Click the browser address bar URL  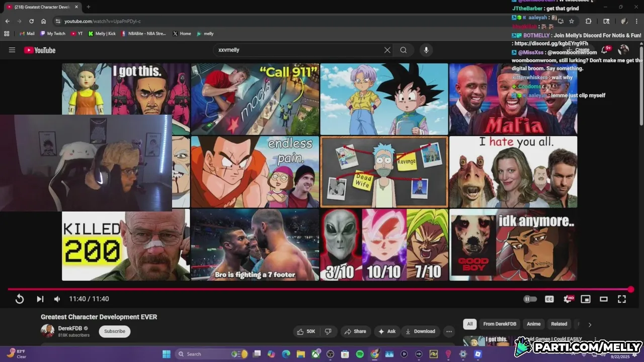(103, 21)
